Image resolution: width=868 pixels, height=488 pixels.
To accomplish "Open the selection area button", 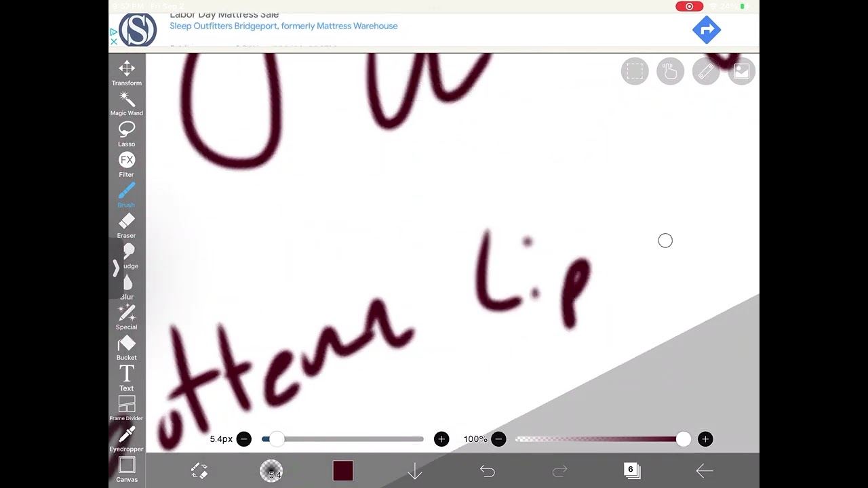I will 635,71.
